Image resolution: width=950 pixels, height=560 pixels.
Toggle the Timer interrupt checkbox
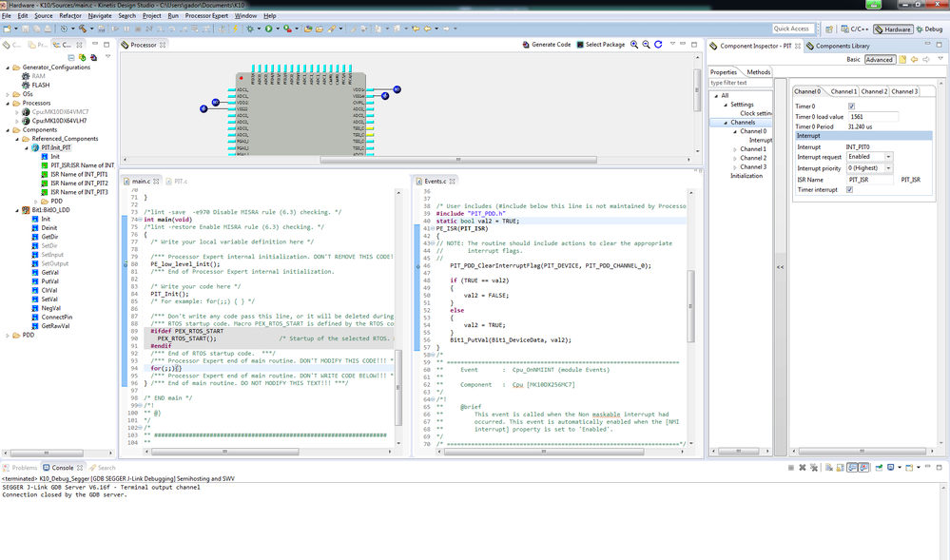pos(849,189)
